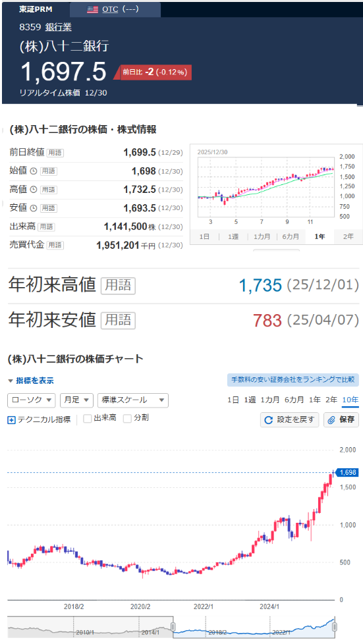The height and width of the screenshot is (644, 363).
Task: Open the 標準スケール scale dropdown
Action: 133,400
